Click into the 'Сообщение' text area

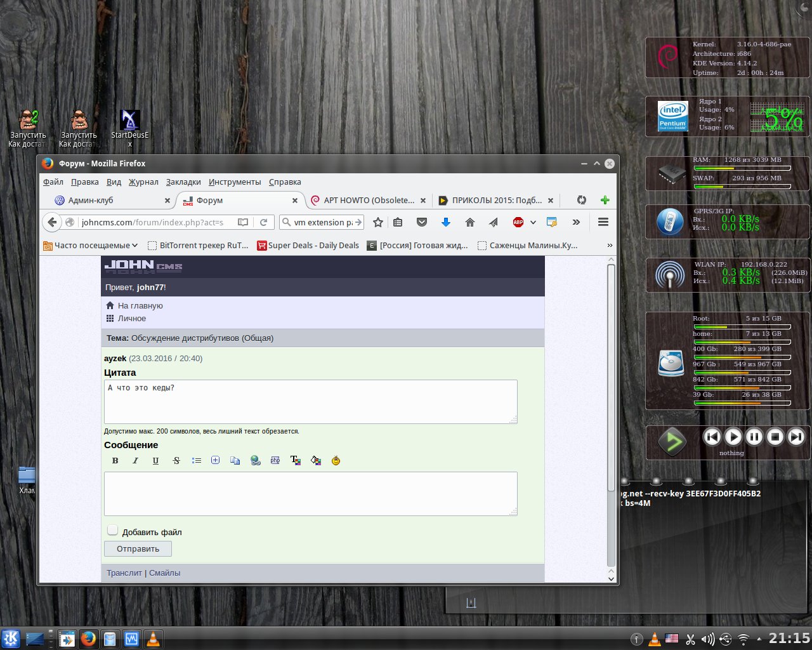[x=310, y=493]
